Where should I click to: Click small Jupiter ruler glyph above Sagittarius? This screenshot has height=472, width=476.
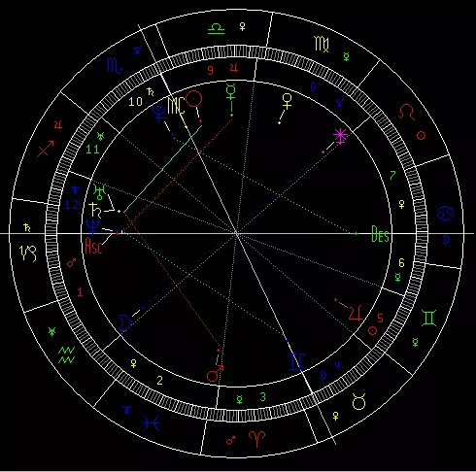pos(58,124)
